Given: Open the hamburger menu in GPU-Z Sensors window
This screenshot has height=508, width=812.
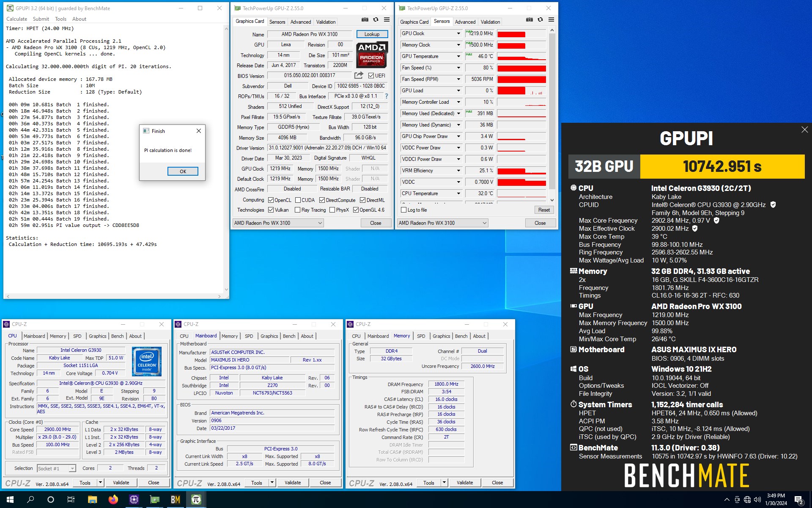Looking at the screenshot, I should click(x=551, y=19).
